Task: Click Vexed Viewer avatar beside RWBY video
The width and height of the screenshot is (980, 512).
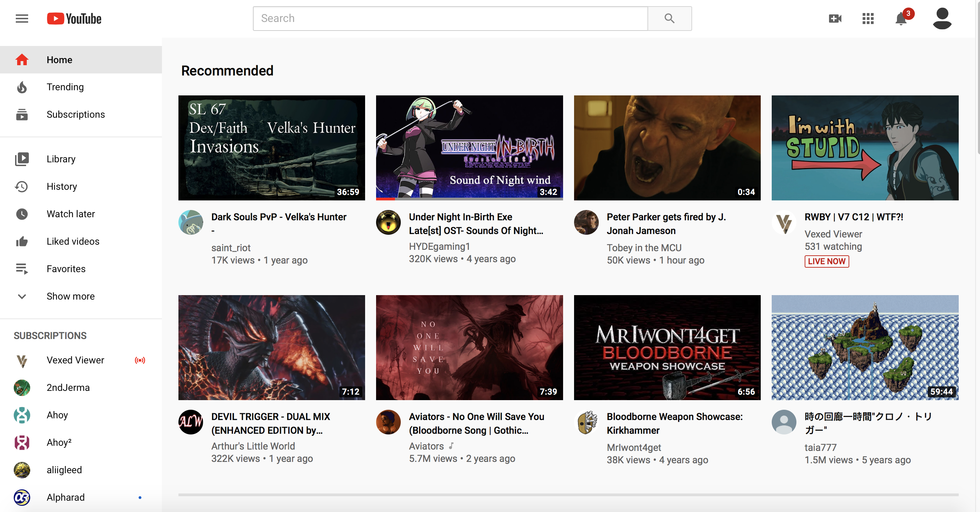Action: pyautogui.click(x=784, y=222)
